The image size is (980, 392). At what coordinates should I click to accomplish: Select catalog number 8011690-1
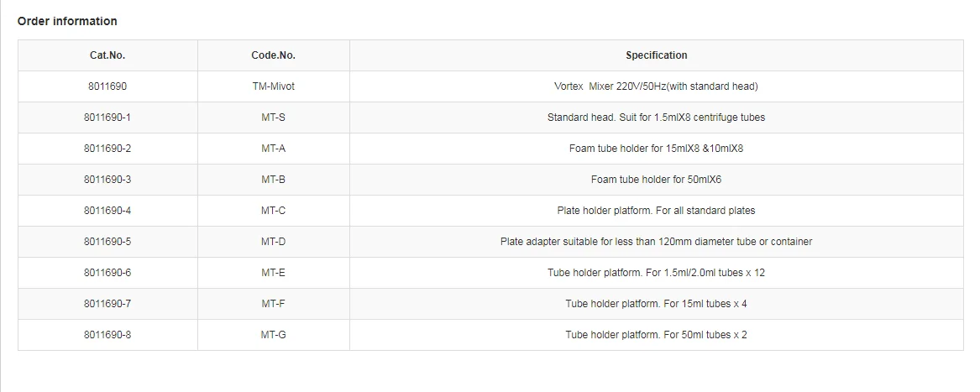(x=107, y=118)
